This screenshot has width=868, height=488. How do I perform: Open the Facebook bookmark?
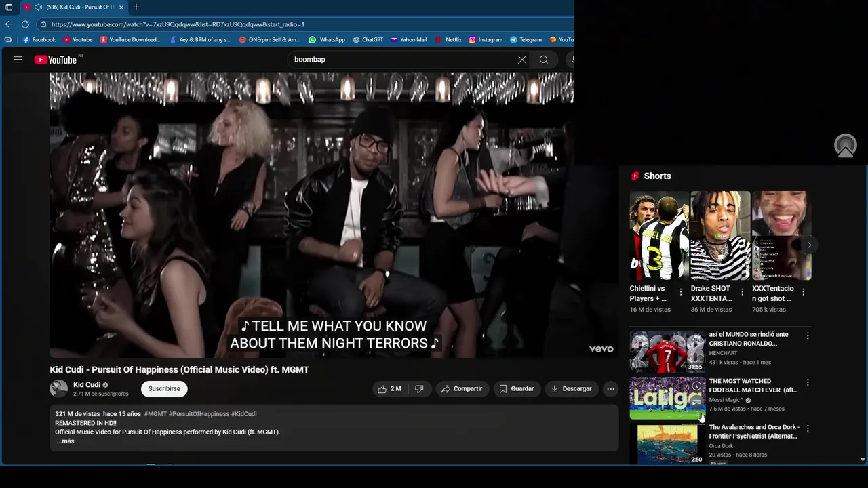(39, 40)
